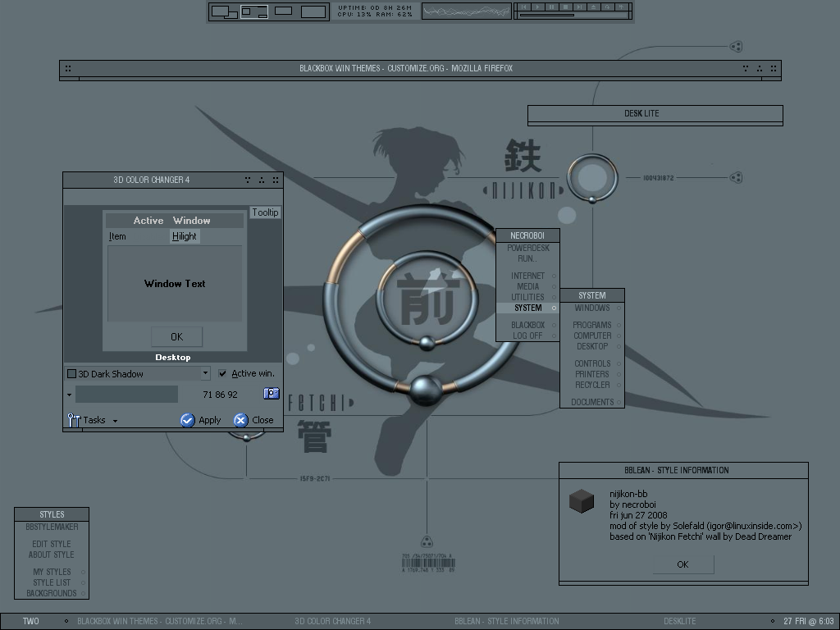Screen dimensions: 840x630
Task: Open the Tasks dropdown in Color Changer
Action: 93,420
